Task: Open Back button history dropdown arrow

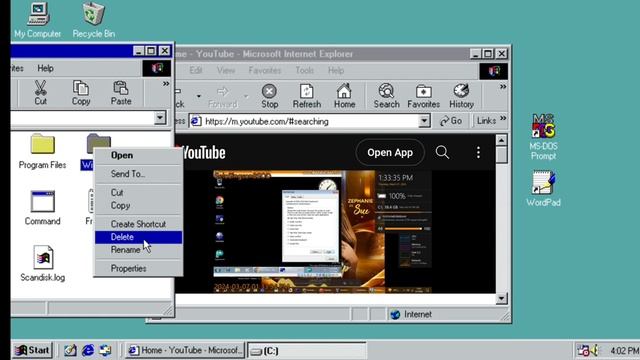Action: pos(199,96)
